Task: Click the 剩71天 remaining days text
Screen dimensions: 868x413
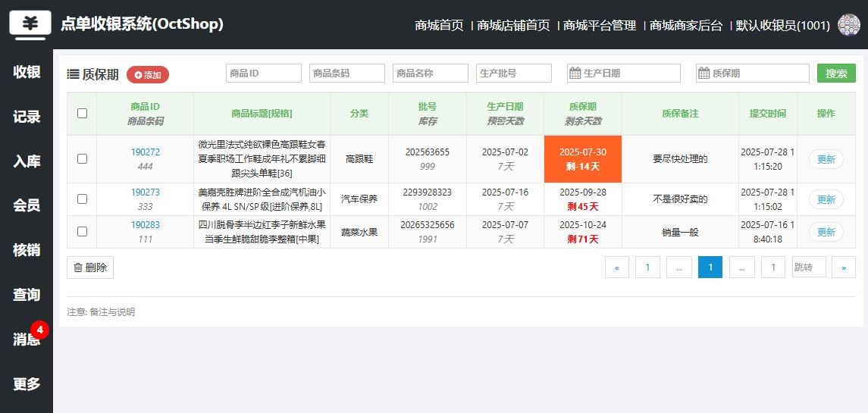Action: (583, 239)
